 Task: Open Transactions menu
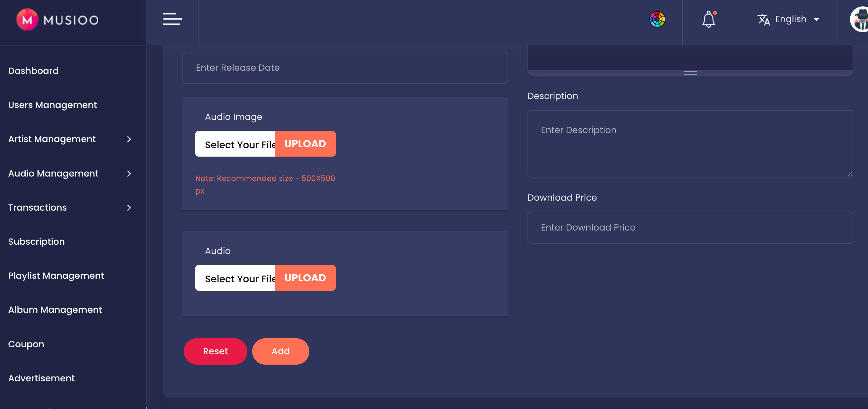point(37,207)
